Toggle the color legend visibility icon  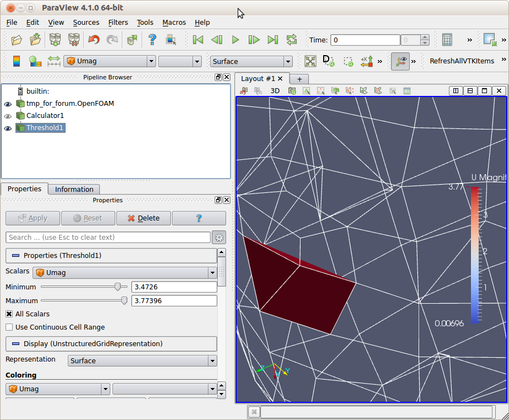point(17,61)
